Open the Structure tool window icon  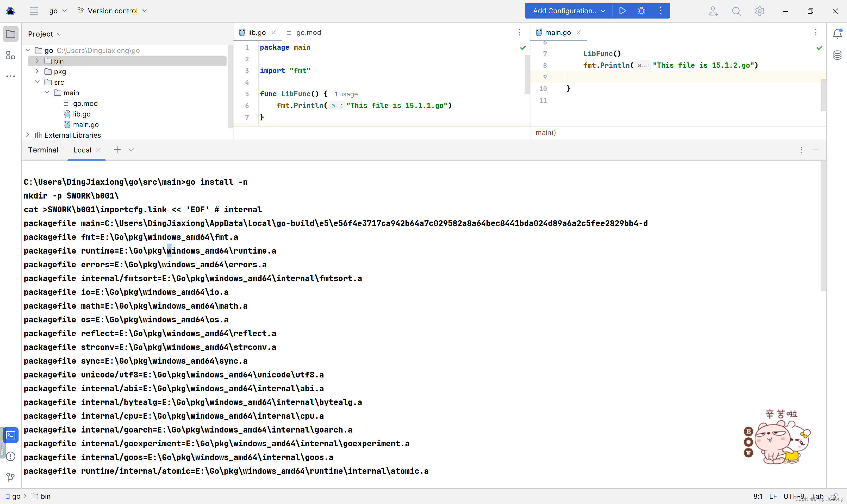[11, 55]
